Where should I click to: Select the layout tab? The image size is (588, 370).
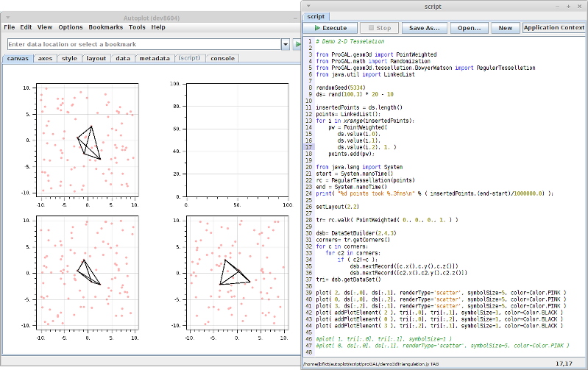click(x=96, y=58)
